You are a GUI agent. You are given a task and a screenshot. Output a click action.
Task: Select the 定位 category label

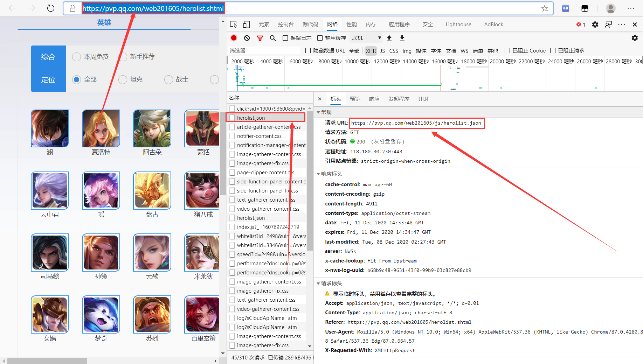(x=48, y=80)
